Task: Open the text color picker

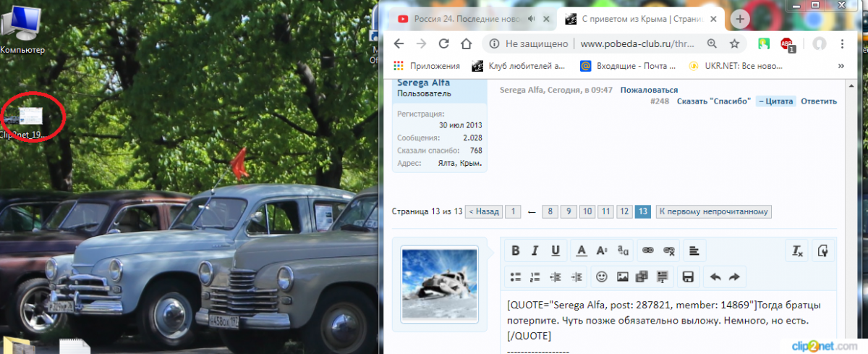Action: point(582,250)
